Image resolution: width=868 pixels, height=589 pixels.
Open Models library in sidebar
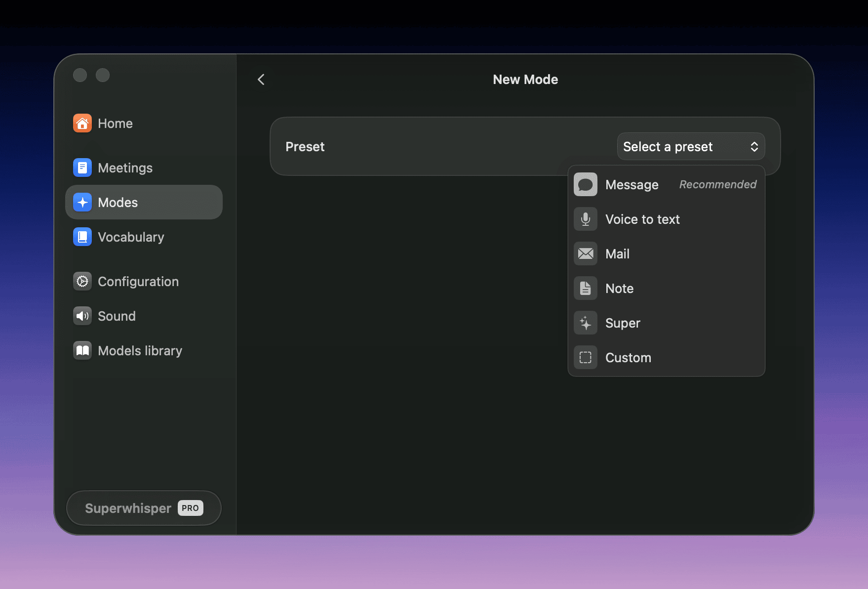pos(144,350)
